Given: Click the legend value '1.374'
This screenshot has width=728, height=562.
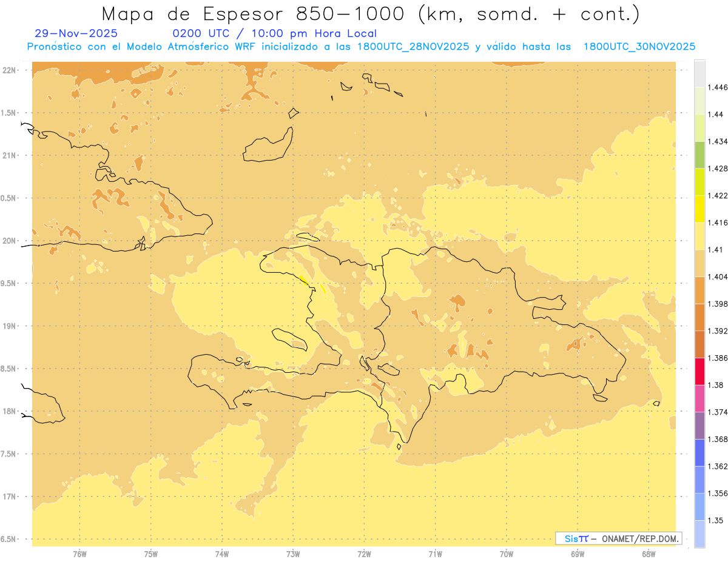Looking at the screenshot, I should tap(718, 412).
